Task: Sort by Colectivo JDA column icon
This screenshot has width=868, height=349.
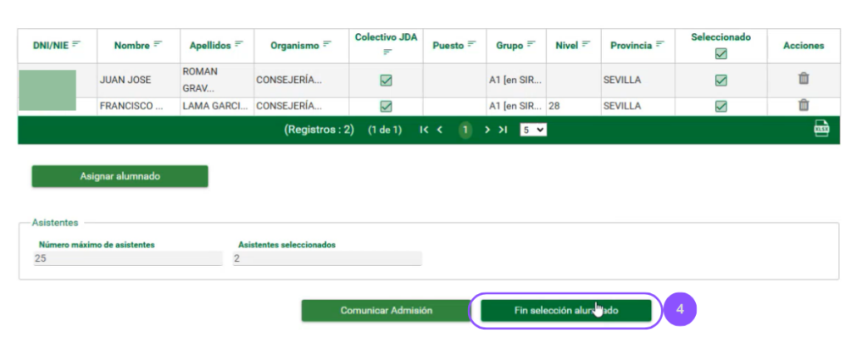Action: (x=387, y=52)
